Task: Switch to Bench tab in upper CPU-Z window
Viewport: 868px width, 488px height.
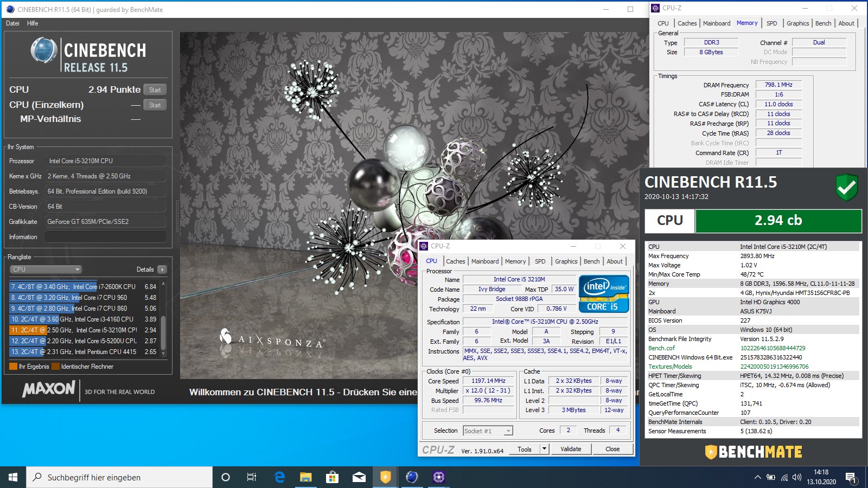Action: [x=823, y=23]
